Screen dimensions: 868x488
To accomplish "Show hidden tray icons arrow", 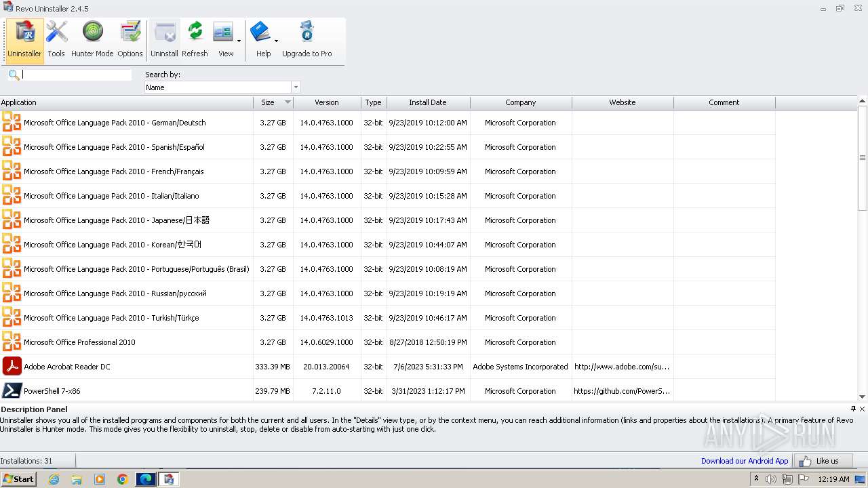I will point(757,479).
